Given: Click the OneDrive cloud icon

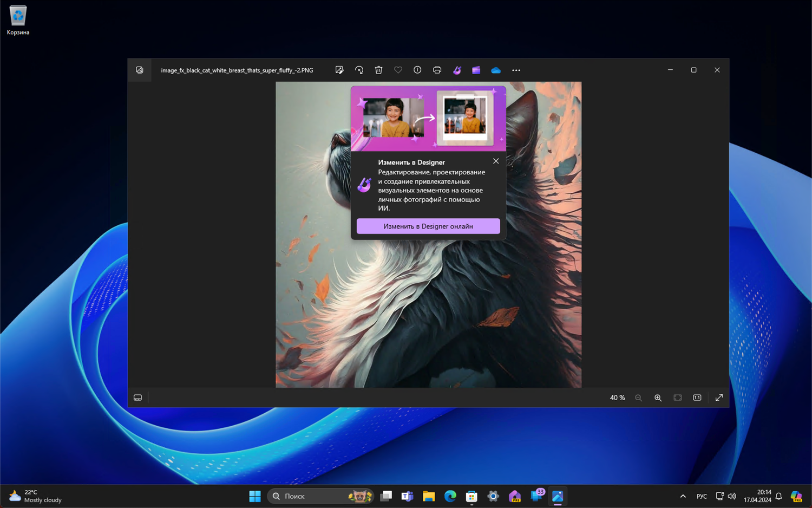Looking at the screenshot, I should [496, 70].
